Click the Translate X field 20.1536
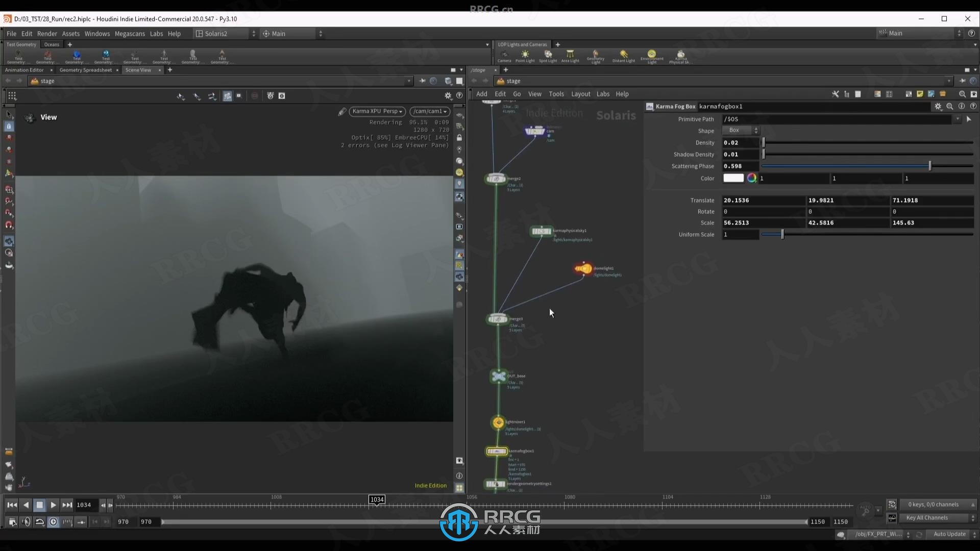980x551 pixels. [x=763, y=201]
